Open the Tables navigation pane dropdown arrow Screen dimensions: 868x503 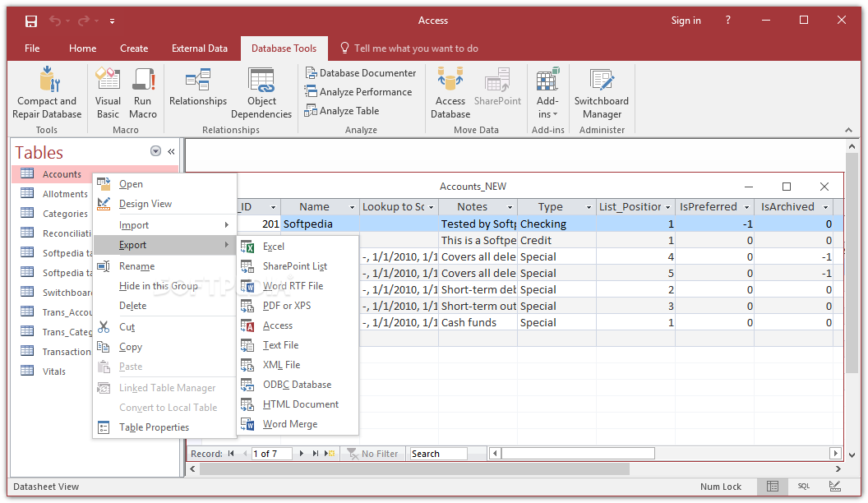click(155, 151)
